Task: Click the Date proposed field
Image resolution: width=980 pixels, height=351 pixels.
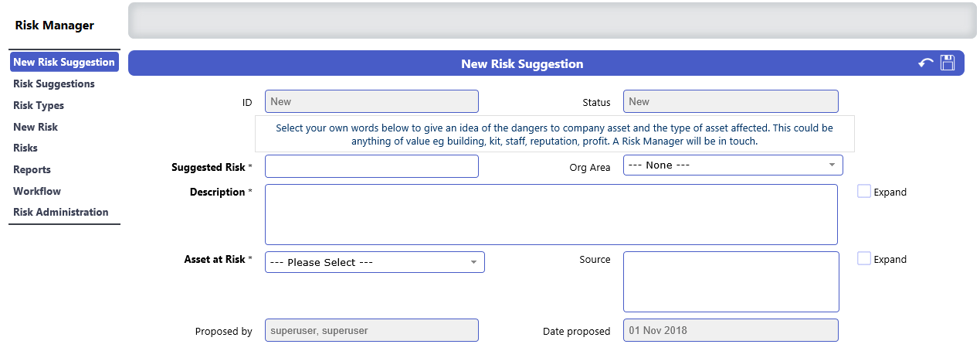Action: 731,330
